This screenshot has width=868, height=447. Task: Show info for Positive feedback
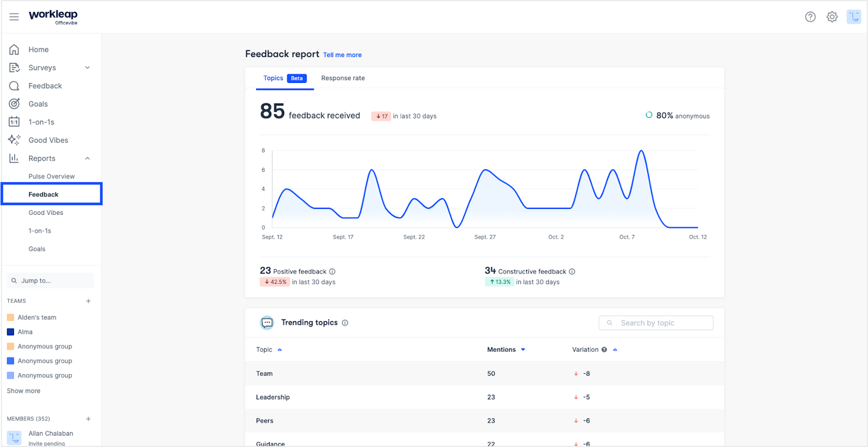click(333, 272)
